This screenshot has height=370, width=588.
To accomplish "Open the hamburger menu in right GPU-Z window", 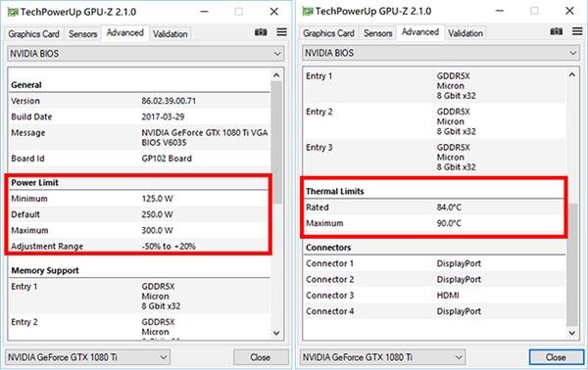I will [577, 31].
